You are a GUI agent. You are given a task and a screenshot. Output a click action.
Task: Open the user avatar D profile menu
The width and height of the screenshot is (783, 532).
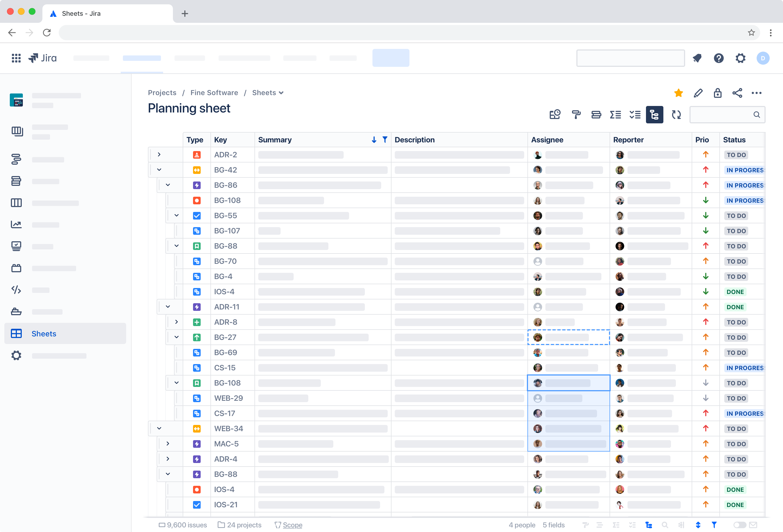click(x=763, y=58)
